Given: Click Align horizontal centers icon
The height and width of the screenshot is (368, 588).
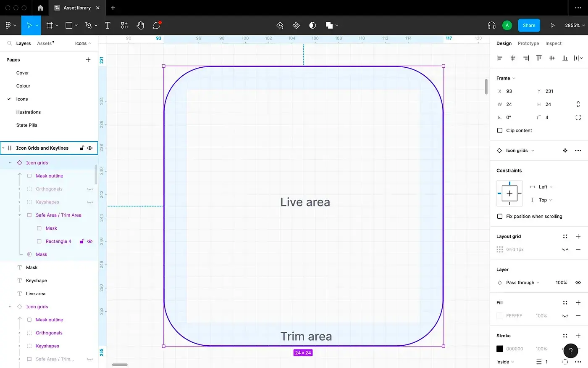Looking at the screenshot, I should [x=513, y=58].
